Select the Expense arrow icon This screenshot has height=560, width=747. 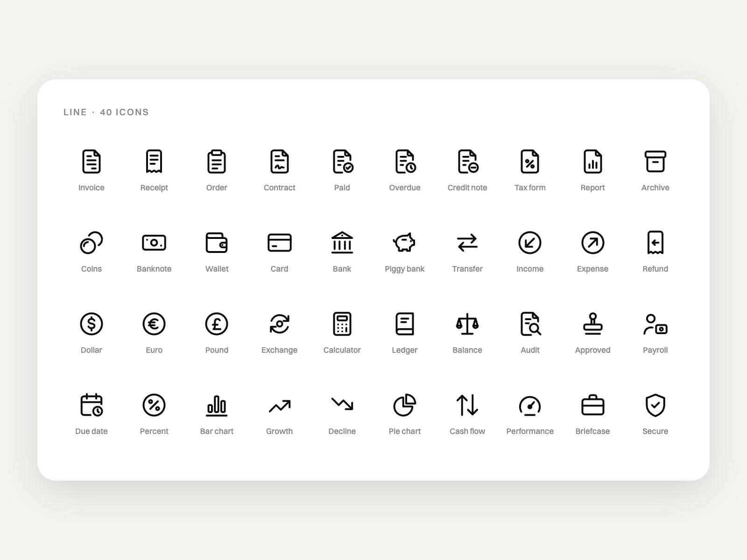pyautogui.click(x=592, y=243)
